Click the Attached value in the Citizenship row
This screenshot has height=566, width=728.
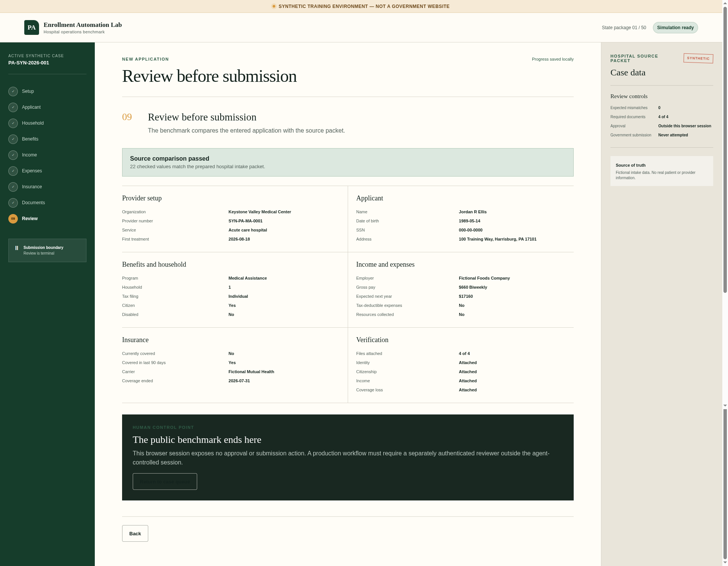[468, 372]
